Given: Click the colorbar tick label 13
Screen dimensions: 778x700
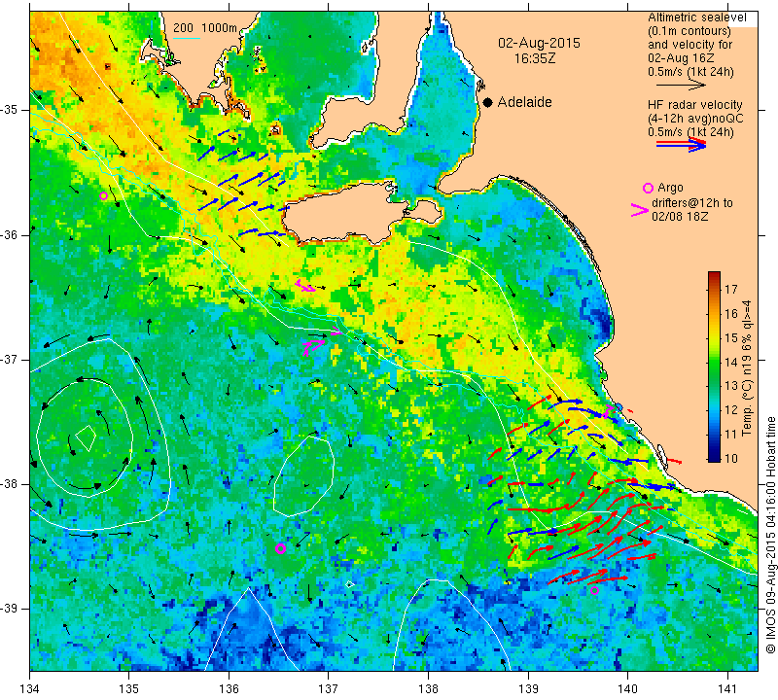Looking at the screenshot, I should tap(731, 386).
